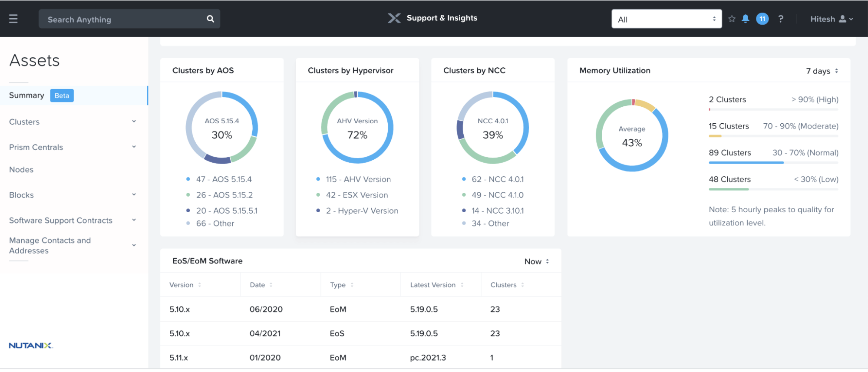Viewport: 868px width, 372px height.
Task: Open the Nodes sidebar item
Action: click(21, 170)
